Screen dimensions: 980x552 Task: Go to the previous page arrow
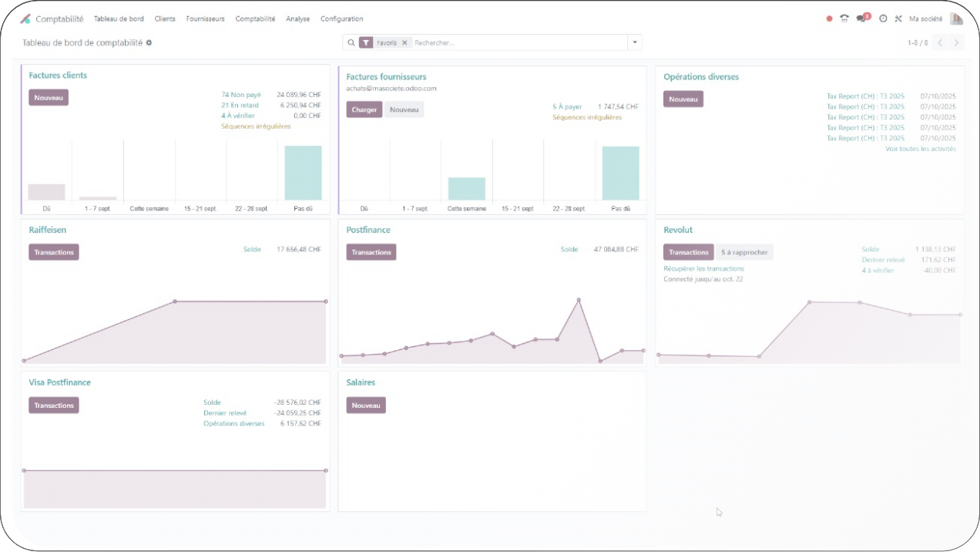(x=940, y=42)
